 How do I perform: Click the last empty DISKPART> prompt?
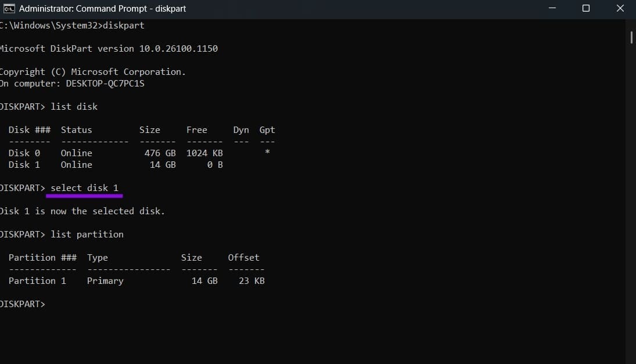23,304
